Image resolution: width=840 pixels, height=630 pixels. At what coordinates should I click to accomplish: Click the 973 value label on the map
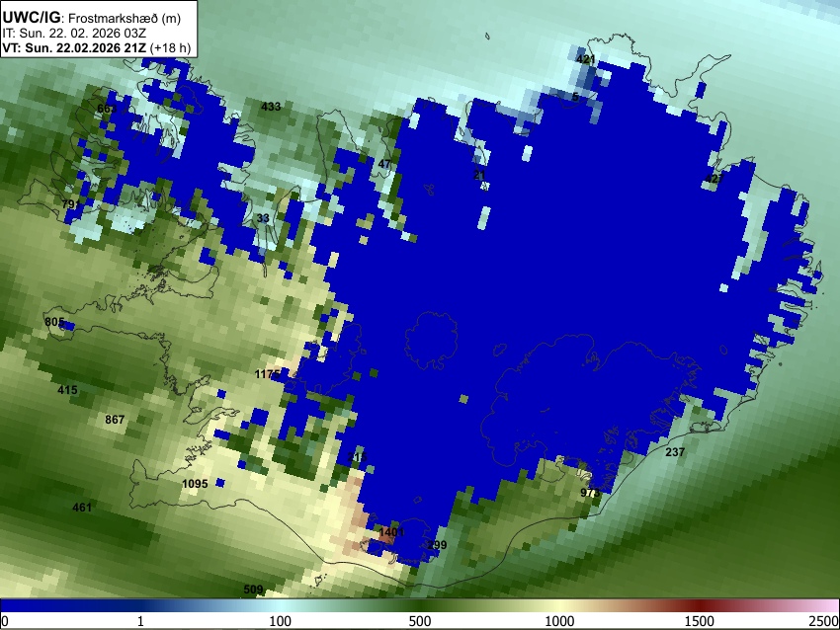coord(590,493)
